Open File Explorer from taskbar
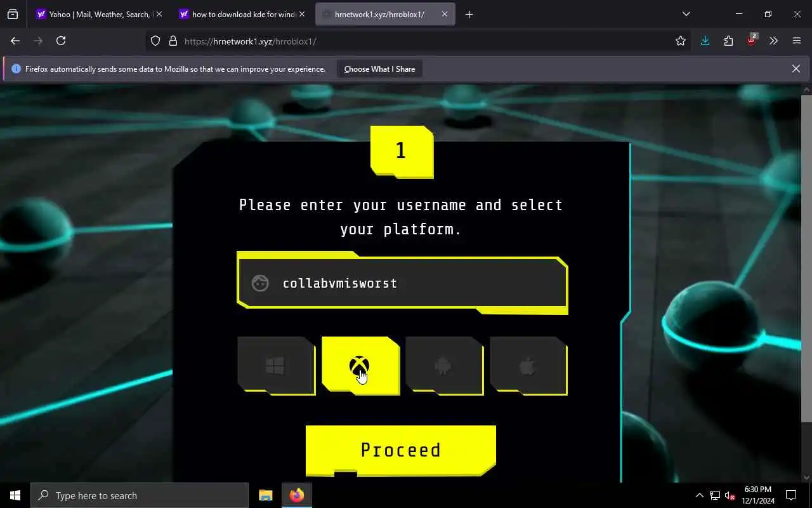Screen dimensions: 812x508 click(266, 495)
